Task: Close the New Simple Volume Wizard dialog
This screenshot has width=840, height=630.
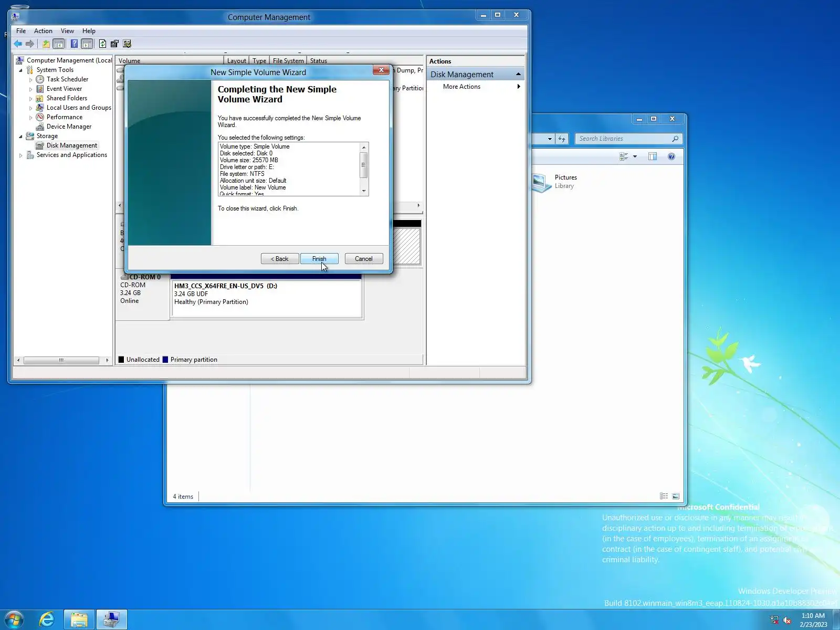Action: click(x=382, y=70)
